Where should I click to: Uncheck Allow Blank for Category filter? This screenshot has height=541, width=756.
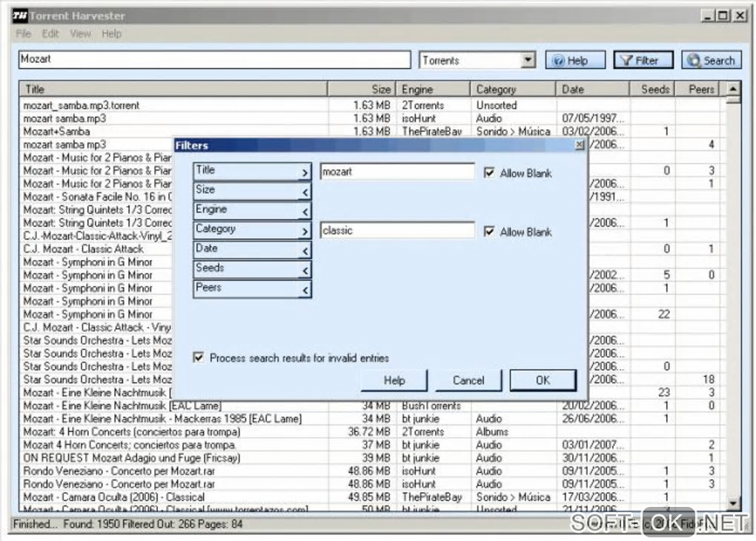489,231
